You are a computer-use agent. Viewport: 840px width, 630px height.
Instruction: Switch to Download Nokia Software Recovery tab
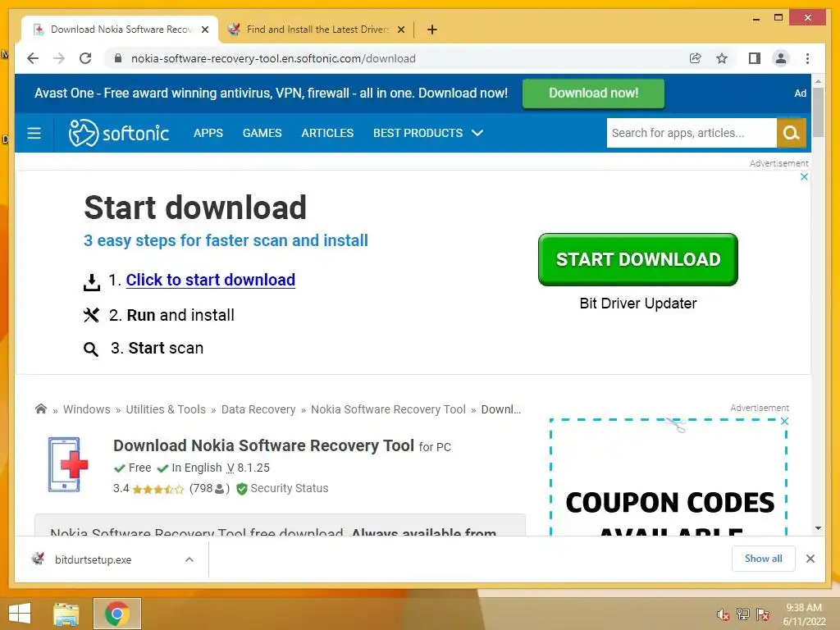point(120,30)
